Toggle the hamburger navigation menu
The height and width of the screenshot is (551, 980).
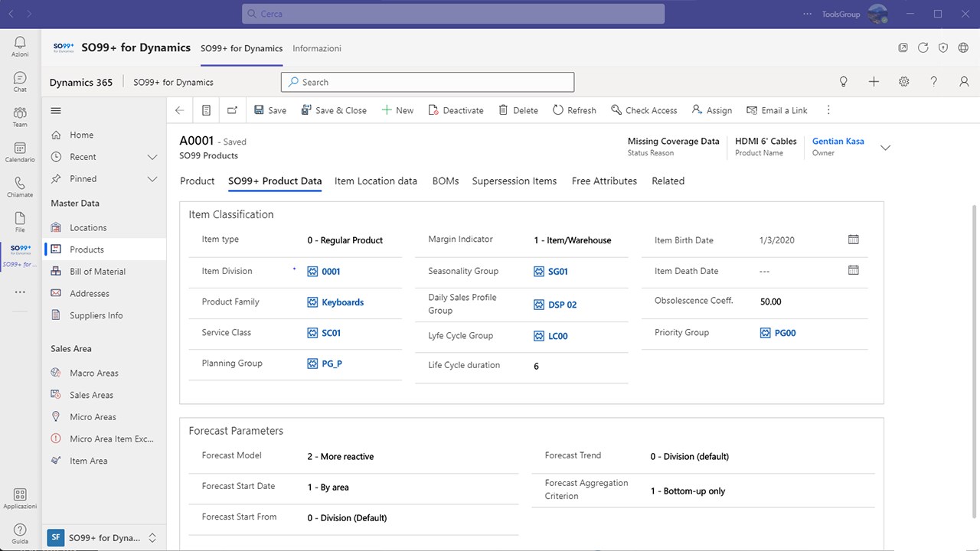[56, 110]
